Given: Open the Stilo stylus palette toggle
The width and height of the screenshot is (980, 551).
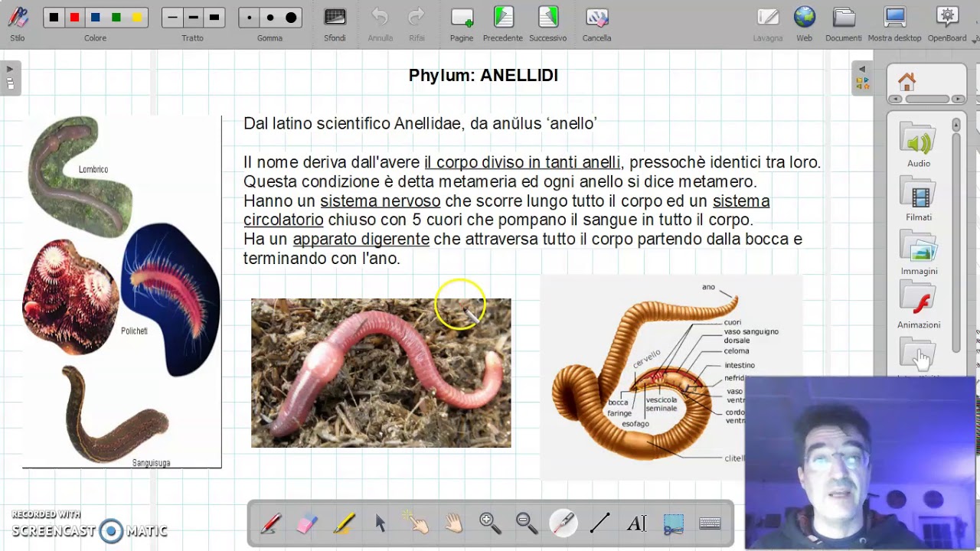Looking at the screenshot, I should coord(18,24).
